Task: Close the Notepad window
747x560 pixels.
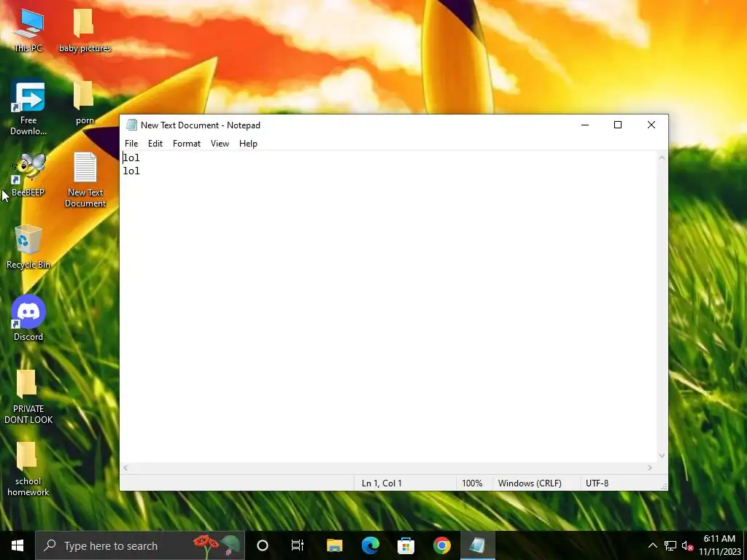Action: pos(651,125)
